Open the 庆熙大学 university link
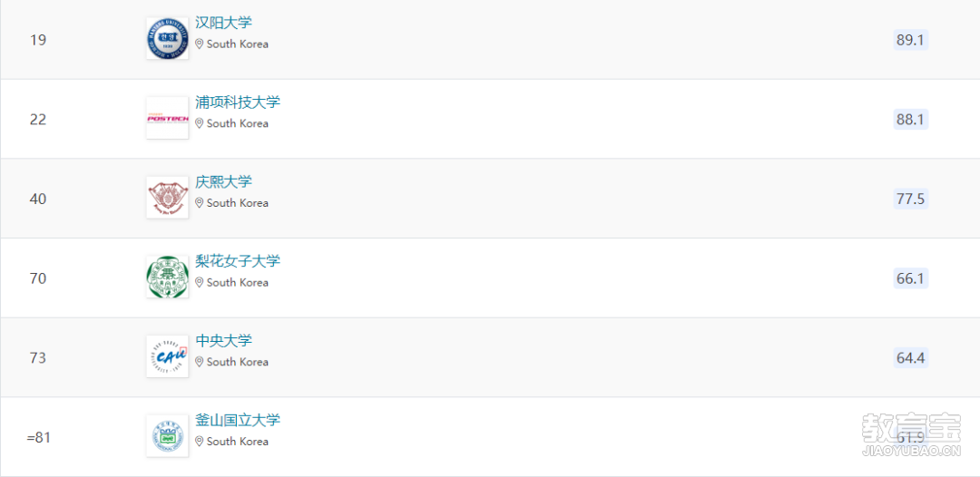This screenshot has width=980, height=477. coord(224,181)
